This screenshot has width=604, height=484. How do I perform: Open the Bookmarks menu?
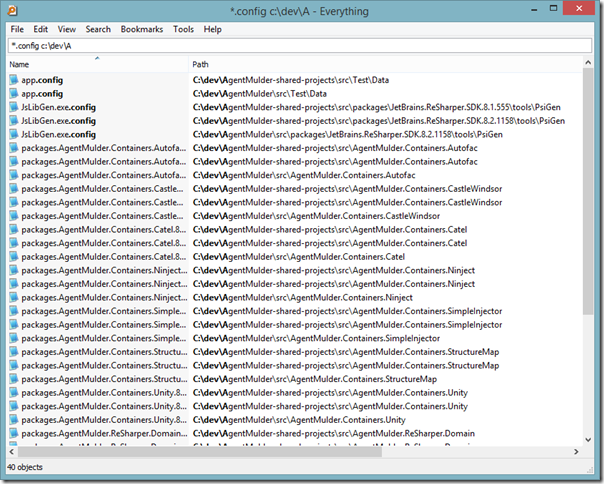click(x=142, y=29)
